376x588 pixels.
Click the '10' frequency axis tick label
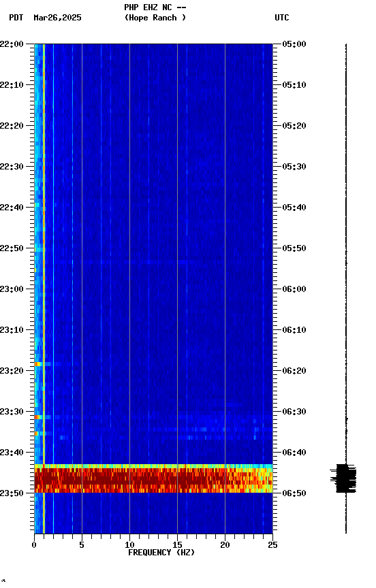(x=129, y=545)
